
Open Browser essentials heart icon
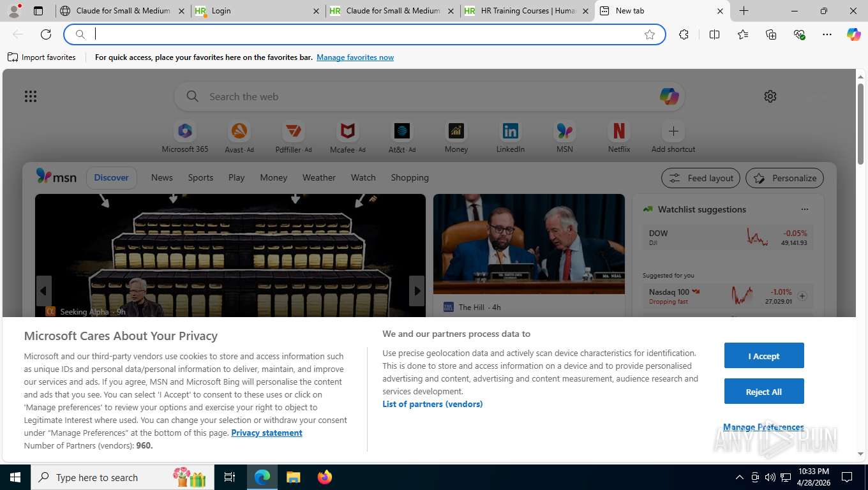799,34
